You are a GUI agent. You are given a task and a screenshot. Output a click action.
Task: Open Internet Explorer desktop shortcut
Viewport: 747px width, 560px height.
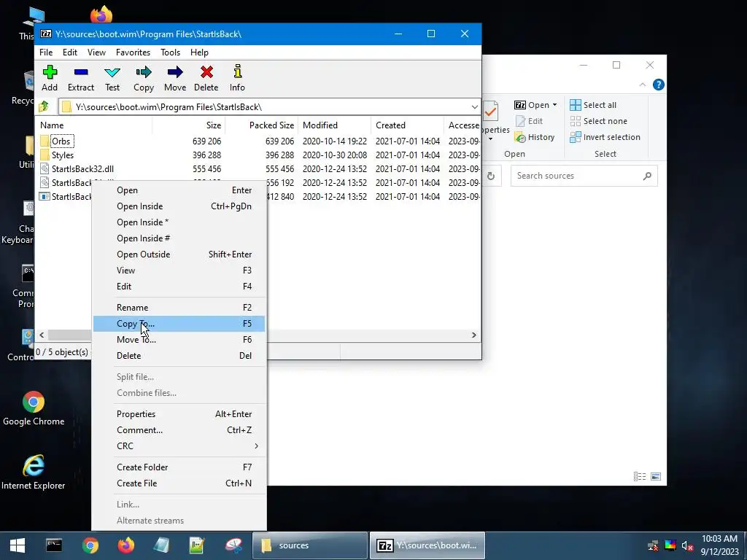[x=34, y=472]
